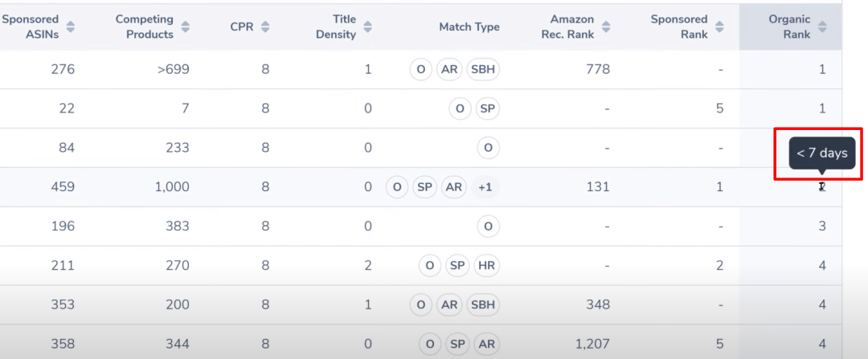This screenshot has width=868, height=359.
Task: Sort by Sponsored ASINs column arrows
Action: pos(71,27)
